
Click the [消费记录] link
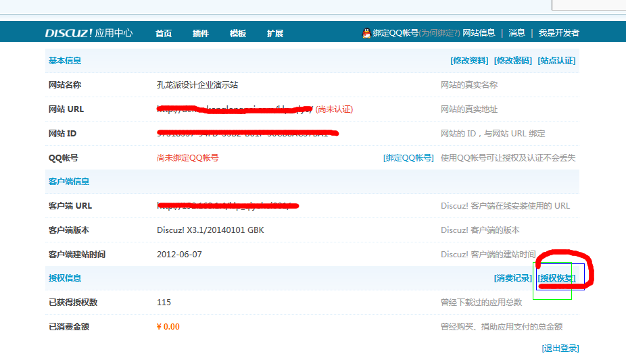point(513,278)
